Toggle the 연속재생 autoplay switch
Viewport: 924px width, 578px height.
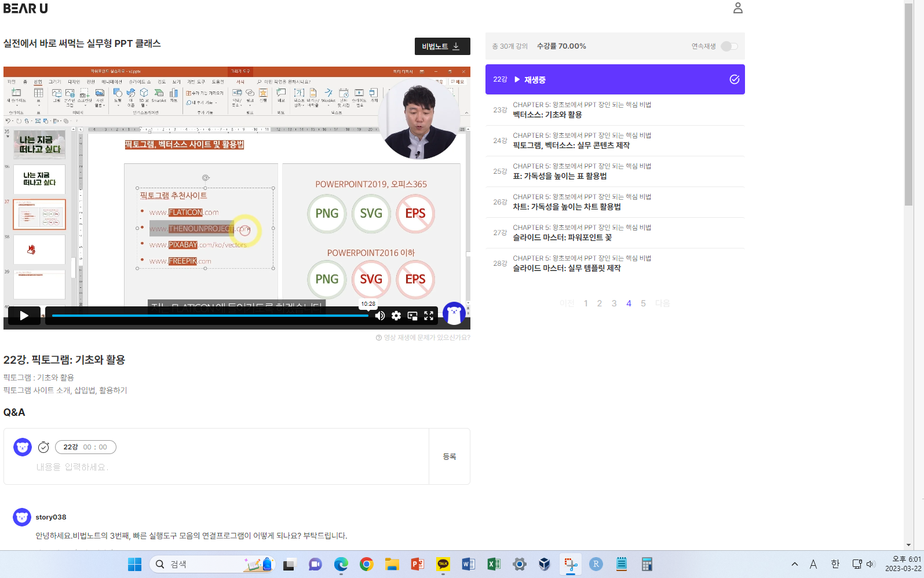point(729,46)
